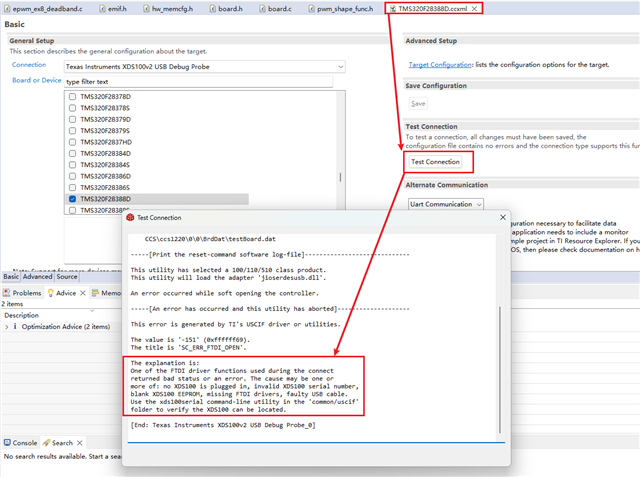Open the Console view tab
This screenshot has height=477, width=640.
pos(20,443)
